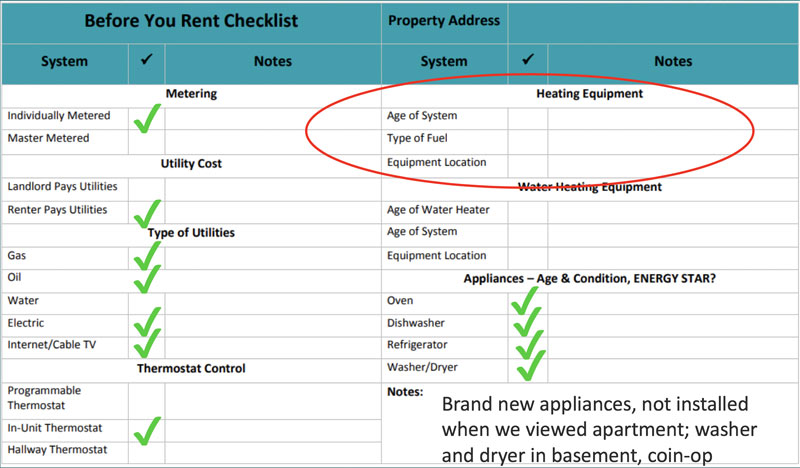800x468 pixels.
Task: Click the Notes cell for Programmable Thermostat
Action: point(273,401)
